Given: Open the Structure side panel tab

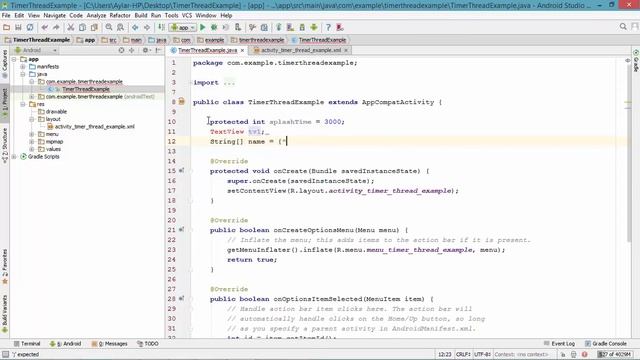Looking at the screenshot, I should (5, 145).
